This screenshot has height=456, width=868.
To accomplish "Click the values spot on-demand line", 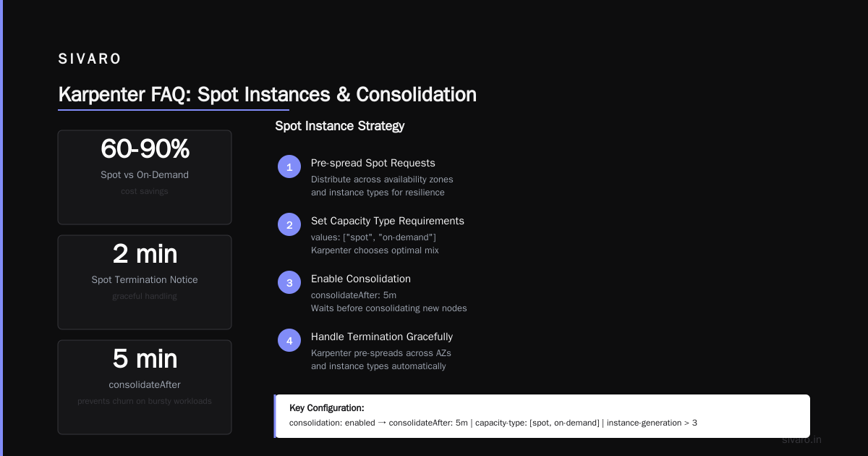I will pos(373,237).
